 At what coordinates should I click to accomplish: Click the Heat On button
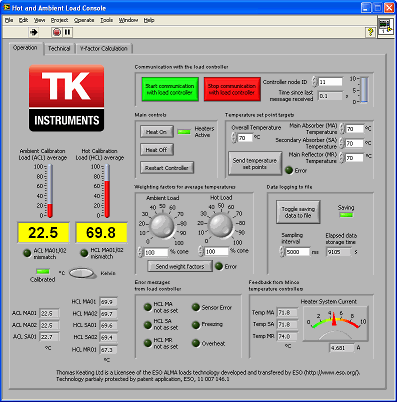[x=156, y=132]
